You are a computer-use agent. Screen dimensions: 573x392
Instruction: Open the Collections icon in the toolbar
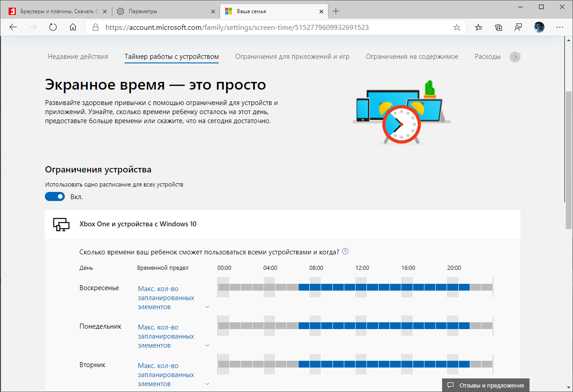pyautogui.click(x=498, y=27)
